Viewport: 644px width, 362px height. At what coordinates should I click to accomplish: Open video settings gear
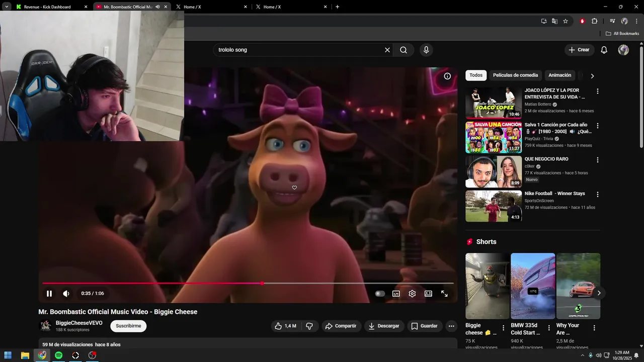[412, 294]
